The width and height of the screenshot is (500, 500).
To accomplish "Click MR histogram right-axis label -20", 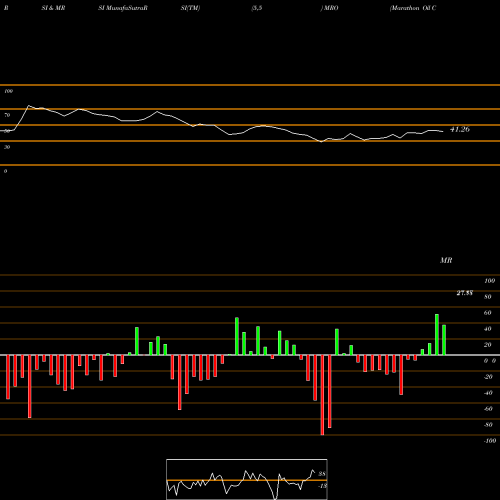I will click(x=488, y=377).
